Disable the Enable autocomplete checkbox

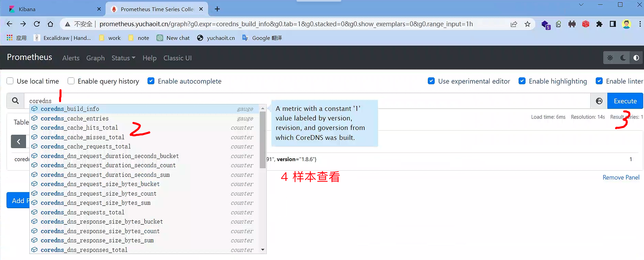151,81
